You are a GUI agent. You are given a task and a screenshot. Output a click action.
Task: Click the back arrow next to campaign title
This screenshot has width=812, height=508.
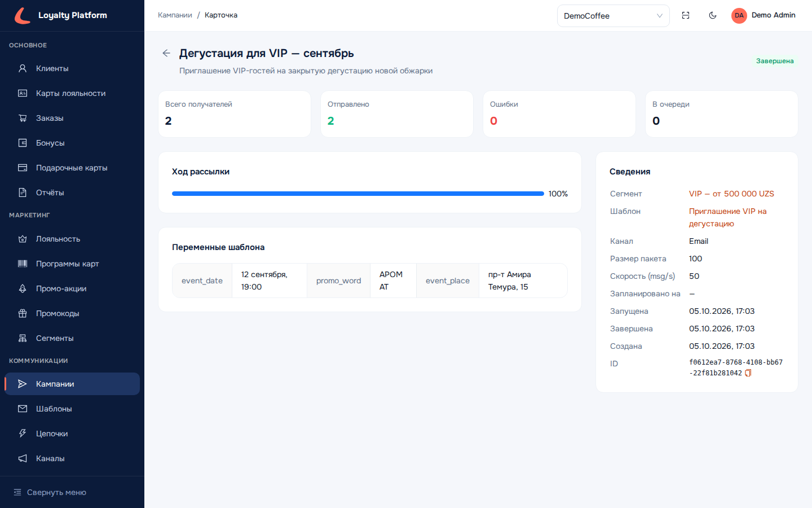click(x=166, y=53)
